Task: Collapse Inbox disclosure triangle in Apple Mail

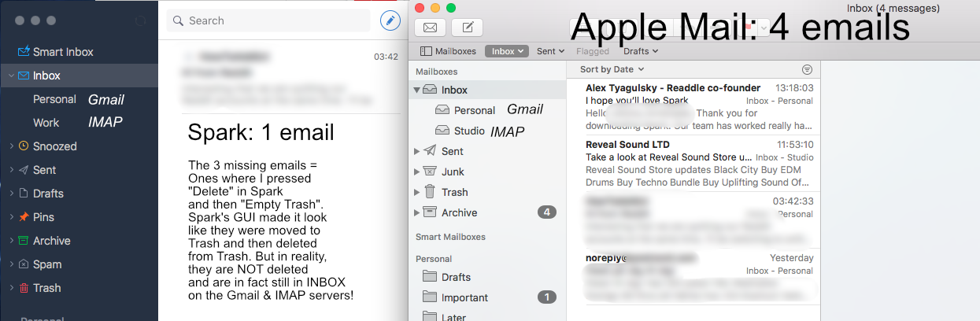Action: click(x=417, y=90)
